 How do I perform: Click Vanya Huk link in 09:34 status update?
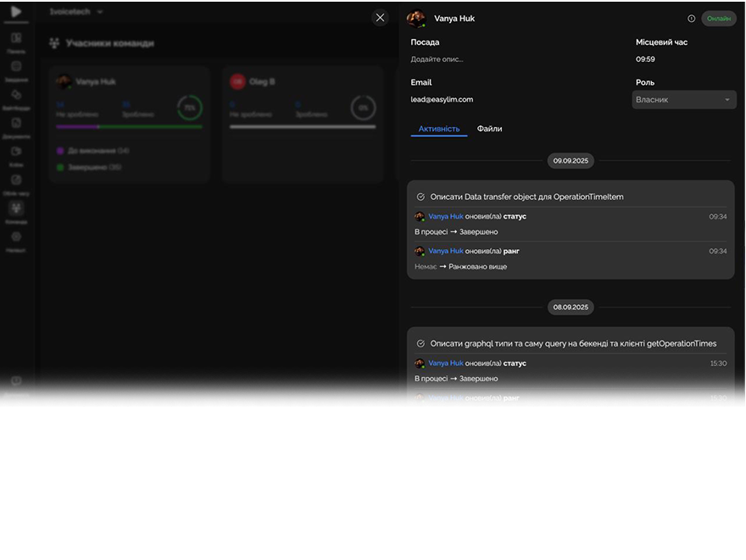click(446, 216)
